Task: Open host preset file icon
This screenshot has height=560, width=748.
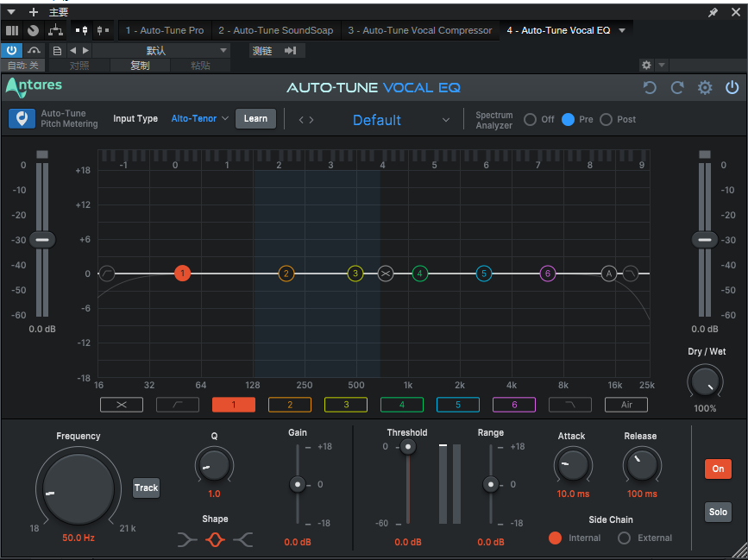Action: tap(57, 51)
